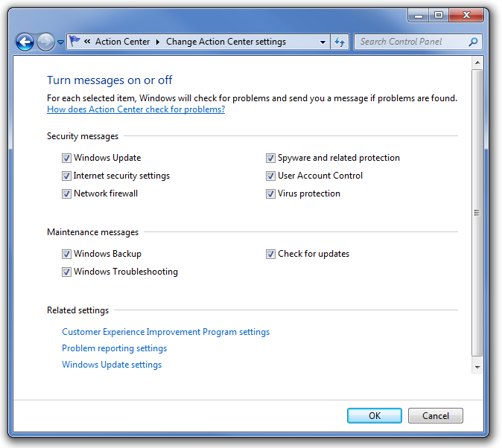Open How does Action Center check link

coord(136,109)
